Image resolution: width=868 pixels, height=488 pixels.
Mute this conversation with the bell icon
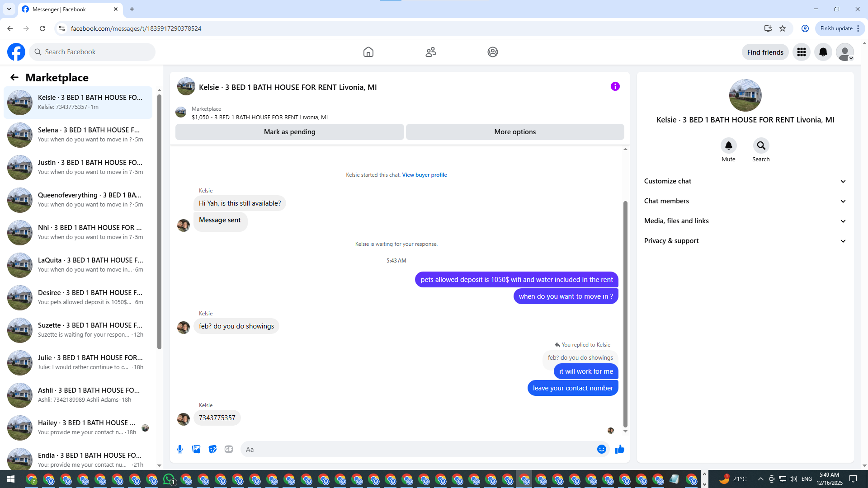(x=729, y=145)
